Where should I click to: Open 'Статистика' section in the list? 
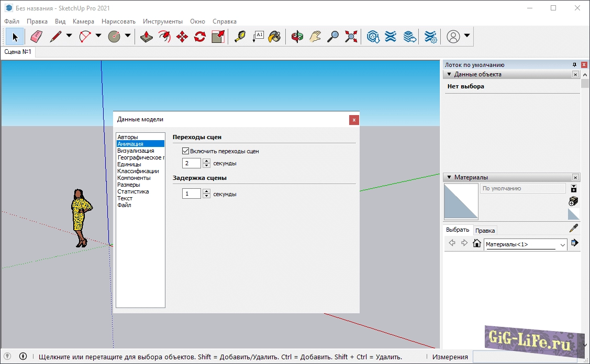click(133, 191)
